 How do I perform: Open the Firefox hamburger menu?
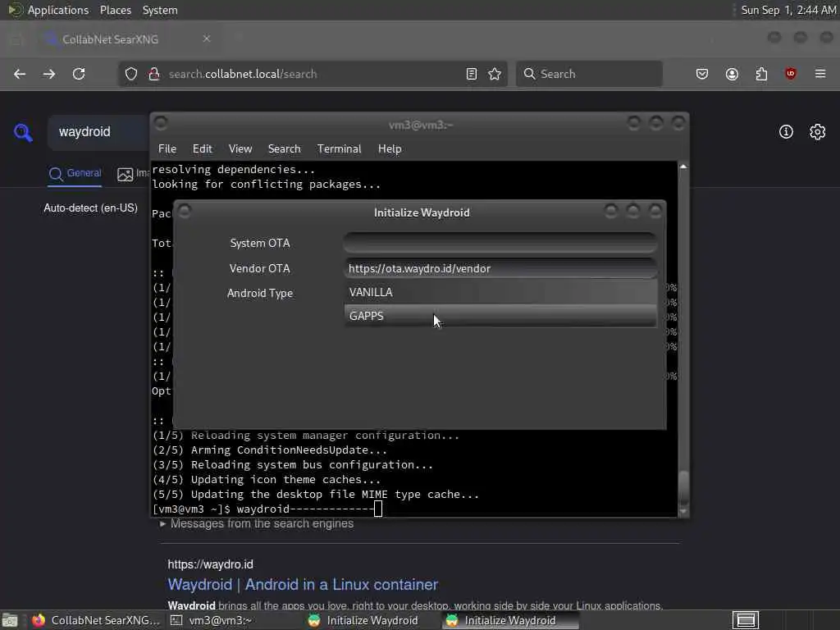coord(820,74)
